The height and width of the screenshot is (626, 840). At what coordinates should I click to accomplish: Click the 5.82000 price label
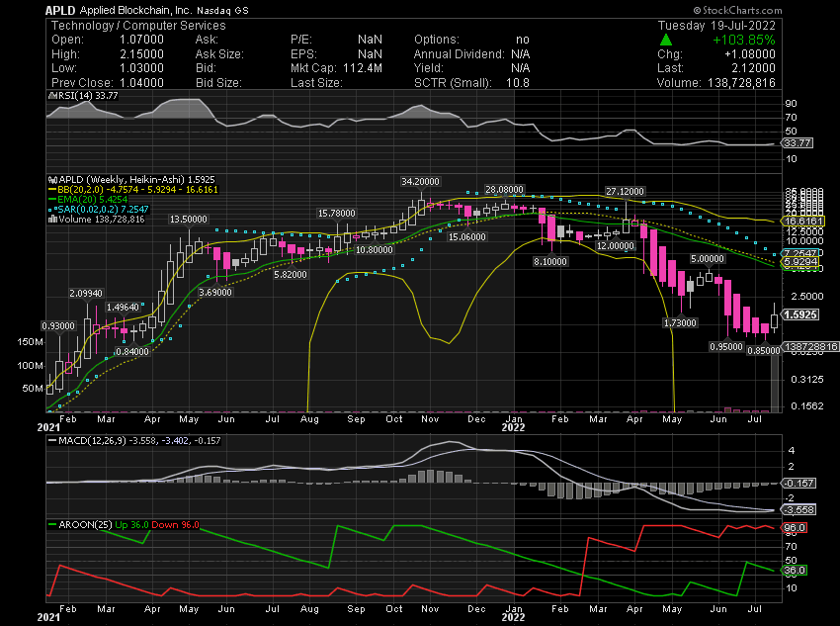coord(291,274)
